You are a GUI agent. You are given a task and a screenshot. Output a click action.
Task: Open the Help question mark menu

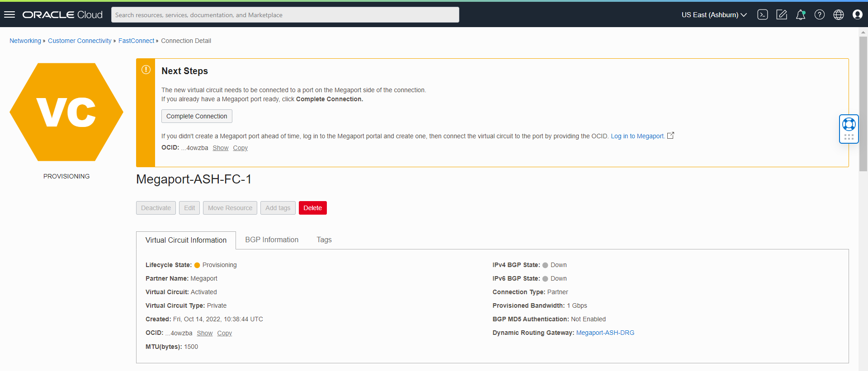[x=820, y=15]
